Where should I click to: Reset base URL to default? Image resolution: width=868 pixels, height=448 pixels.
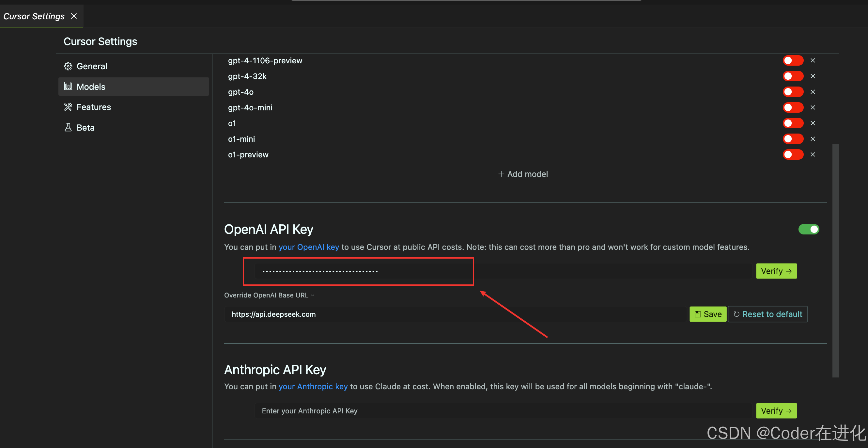click(x=767, y=314)
